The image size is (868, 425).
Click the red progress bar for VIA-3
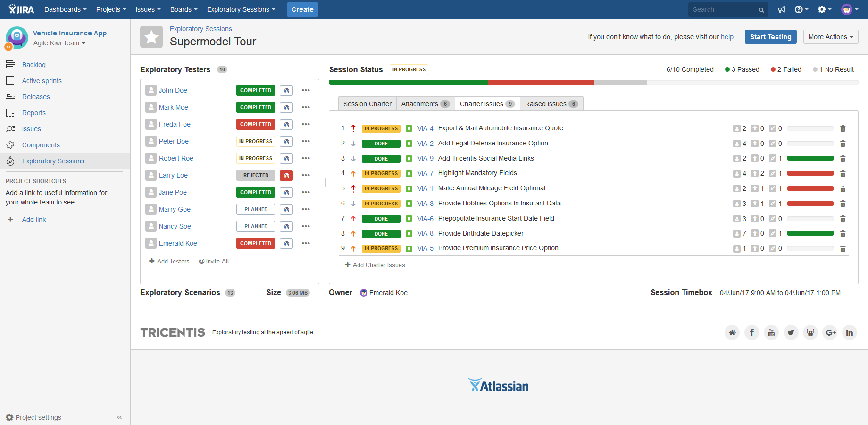tap(810, 204)
